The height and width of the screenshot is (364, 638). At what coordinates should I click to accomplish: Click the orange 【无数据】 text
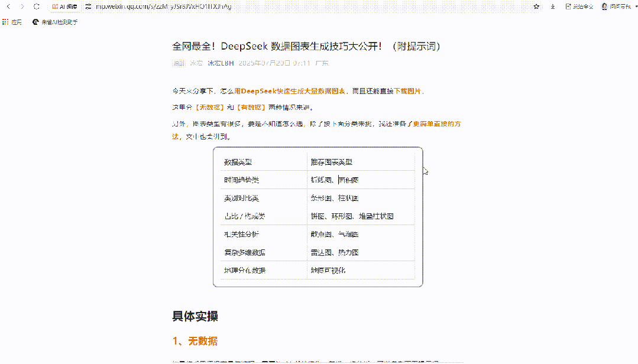[x=209, y=108]
